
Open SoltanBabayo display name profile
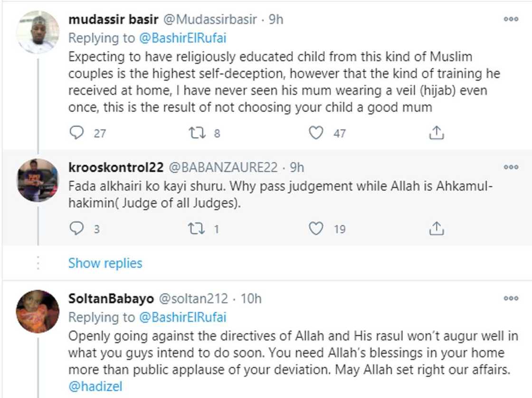[x=111, y=299]
